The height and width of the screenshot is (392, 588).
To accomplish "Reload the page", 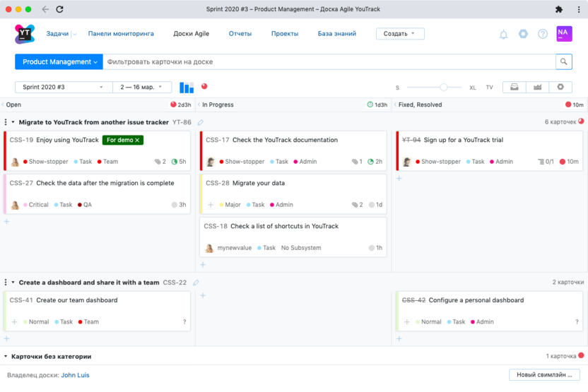I will [x=59, y=9].
